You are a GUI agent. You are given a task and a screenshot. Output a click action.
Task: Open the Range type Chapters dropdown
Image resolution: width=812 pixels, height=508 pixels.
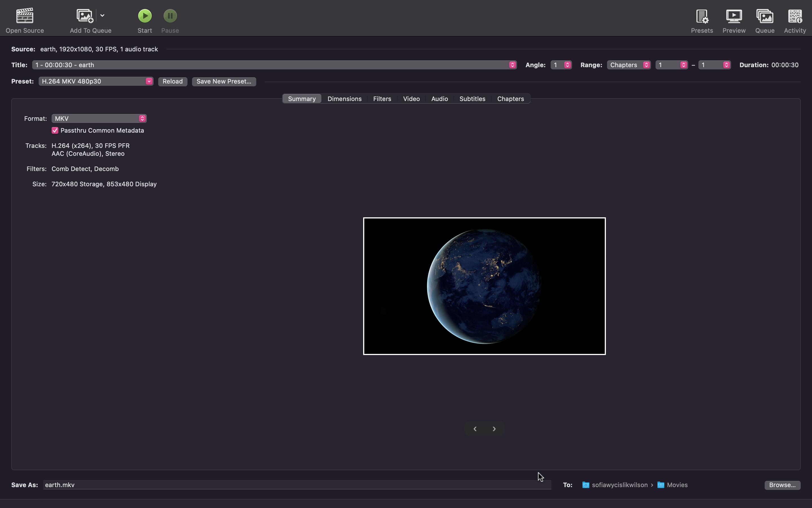629,65
